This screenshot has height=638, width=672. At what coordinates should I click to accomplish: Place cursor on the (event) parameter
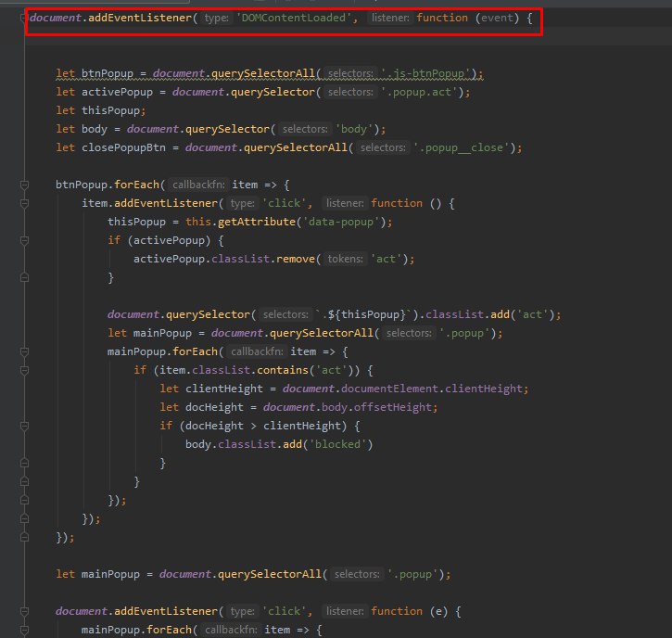(x=497, y=18)
